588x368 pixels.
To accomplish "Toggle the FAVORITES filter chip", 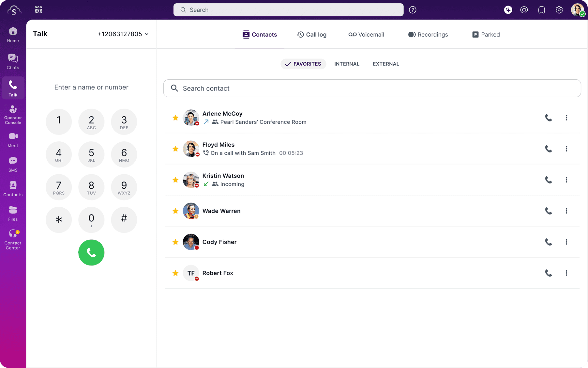I will [303, 64].
